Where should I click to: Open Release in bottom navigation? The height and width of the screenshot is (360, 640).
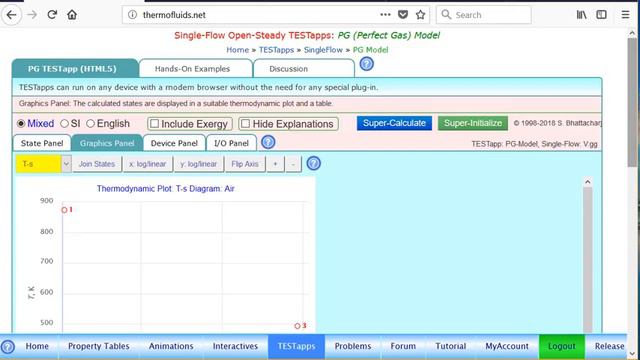(609, 347)
